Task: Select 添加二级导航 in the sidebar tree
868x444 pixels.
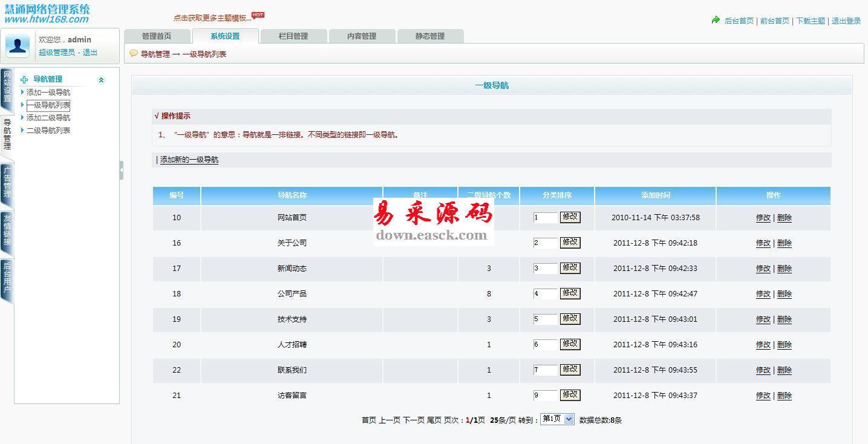Action: coord(48,117)
